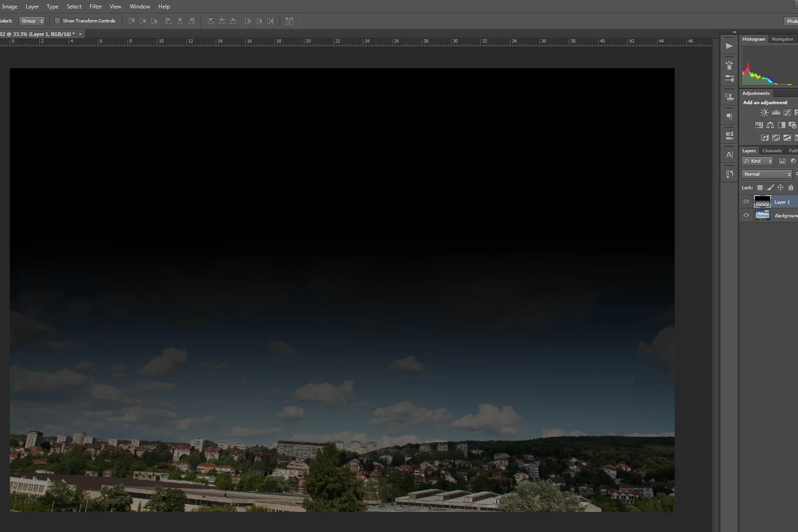This screenshot has width=798, height=532.
Task: Click Align Left Edges icon
Action: (169, 21)
